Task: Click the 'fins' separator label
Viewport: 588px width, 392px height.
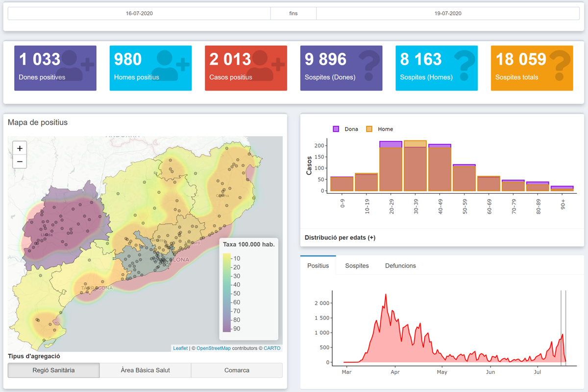Action: pyautogui.click(x=294, y=13)
